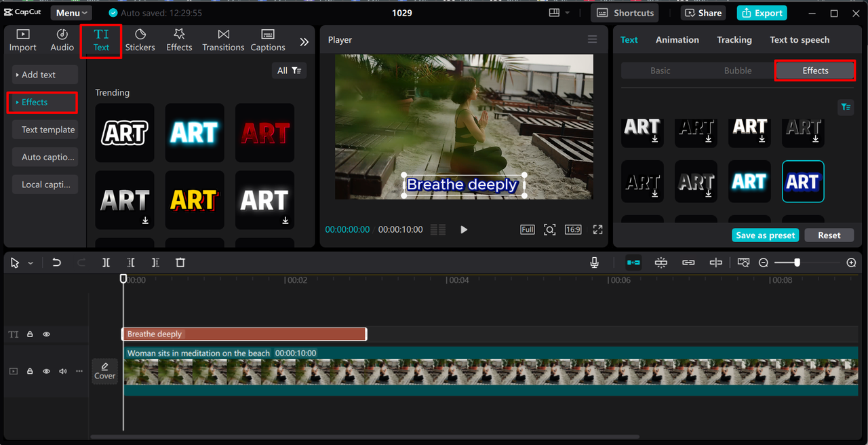Toggle the preview axis icon

[x=715, y=263]
